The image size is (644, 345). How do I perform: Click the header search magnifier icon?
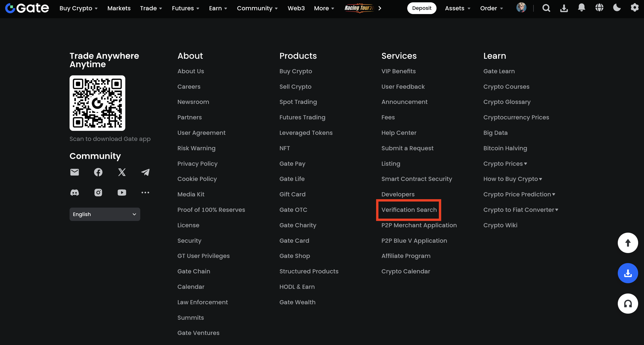point(546,8)
